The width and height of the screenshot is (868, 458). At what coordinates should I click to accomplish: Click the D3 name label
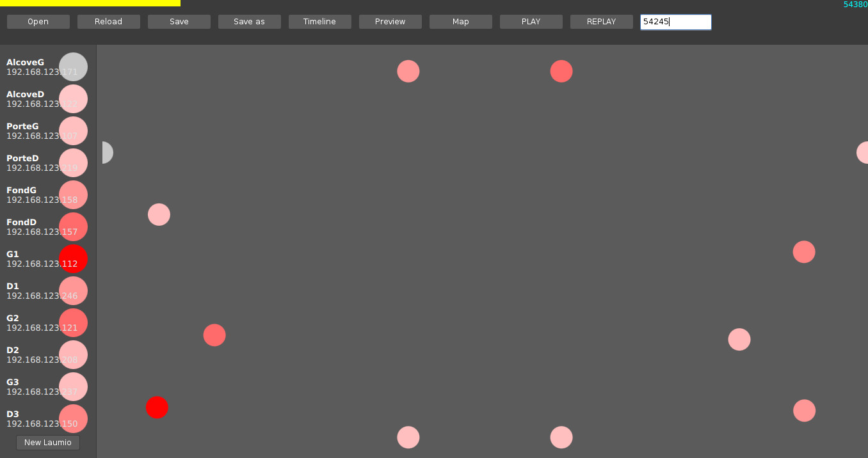pos(13,414)
